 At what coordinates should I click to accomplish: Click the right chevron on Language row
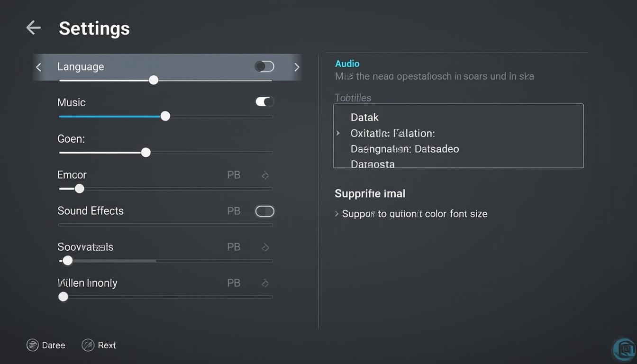pos(297,67)
